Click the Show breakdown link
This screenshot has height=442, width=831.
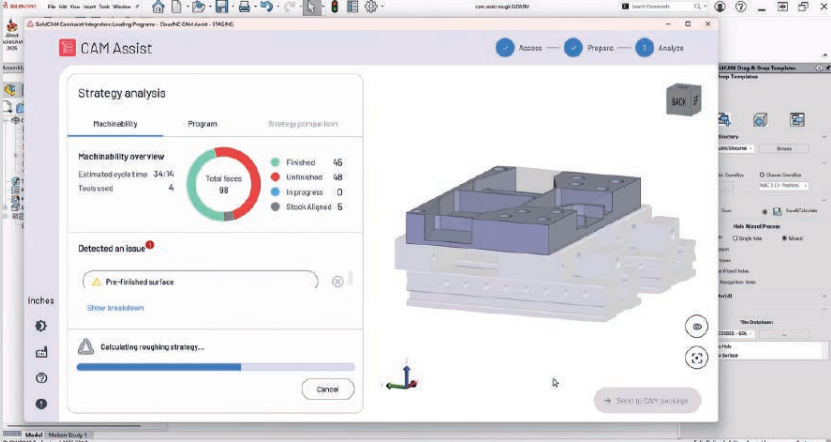[115, 308]
